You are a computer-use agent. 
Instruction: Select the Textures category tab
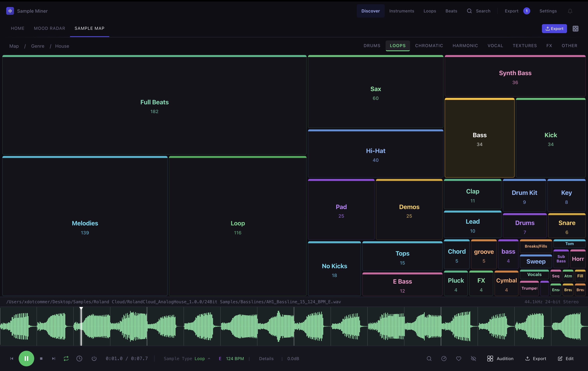tap(525, 46)
